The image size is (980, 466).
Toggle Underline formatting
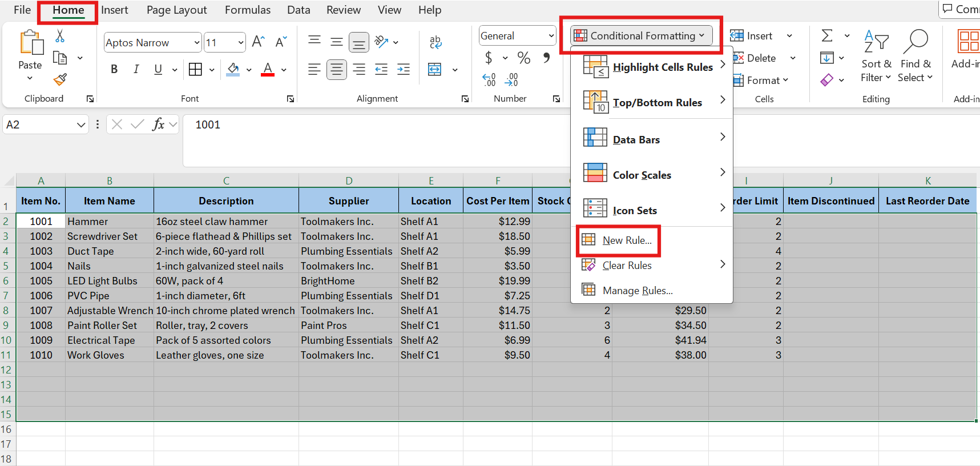(158, 69)
